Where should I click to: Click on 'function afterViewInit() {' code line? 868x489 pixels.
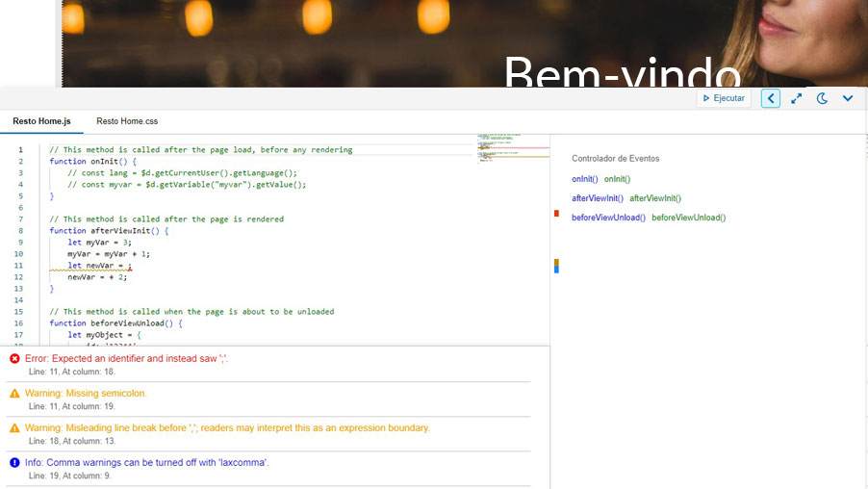tap(109, 231)
